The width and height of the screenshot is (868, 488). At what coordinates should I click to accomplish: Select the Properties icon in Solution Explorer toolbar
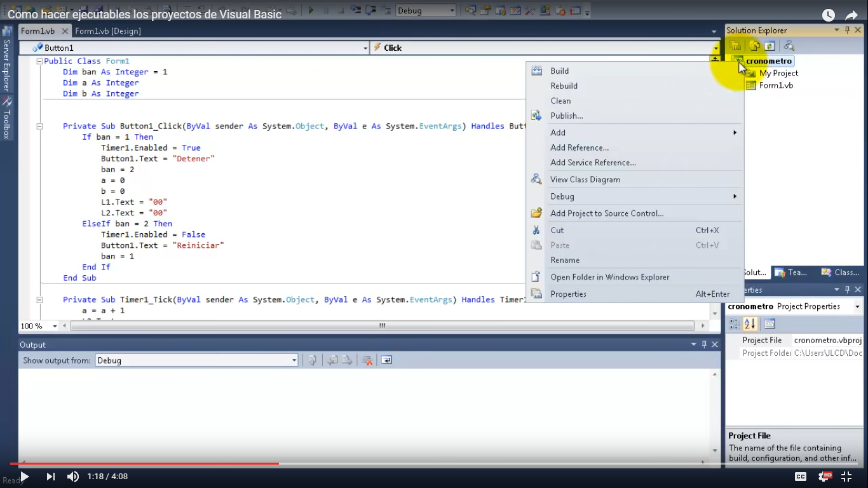pyautogui.click(x=735, y=46)
